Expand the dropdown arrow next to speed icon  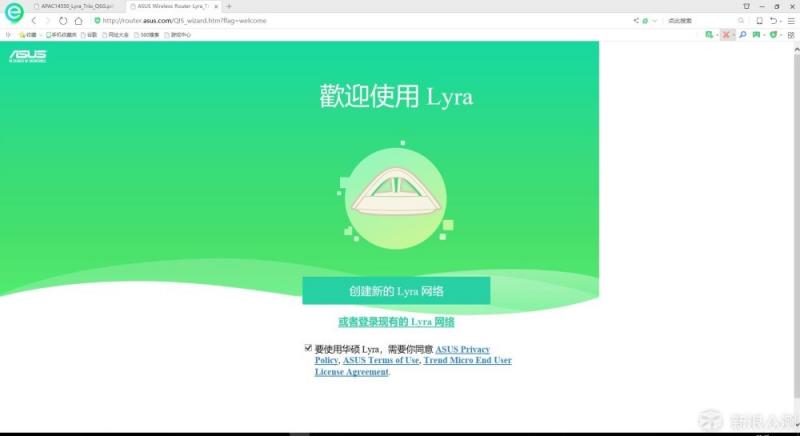coord(655,21)
